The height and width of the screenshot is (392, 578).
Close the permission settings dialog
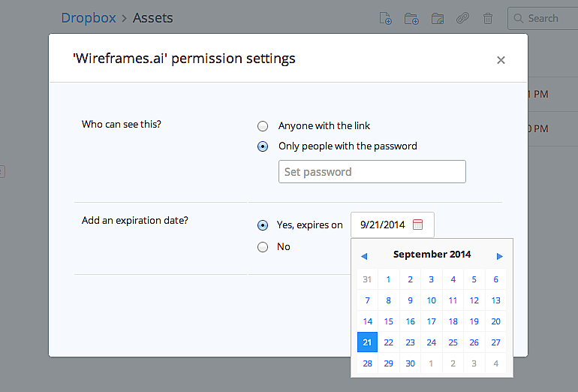pos(501,60)
